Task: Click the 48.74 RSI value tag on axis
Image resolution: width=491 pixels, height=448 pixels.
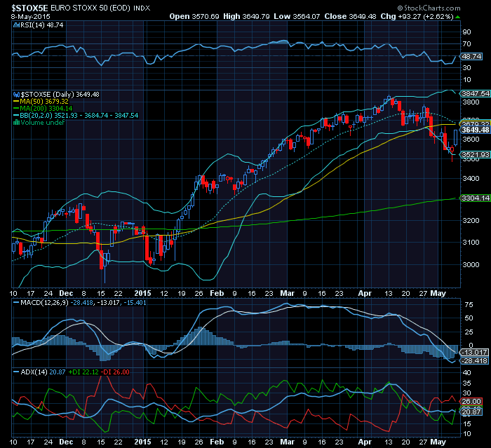Action: (x=471, y=56)
